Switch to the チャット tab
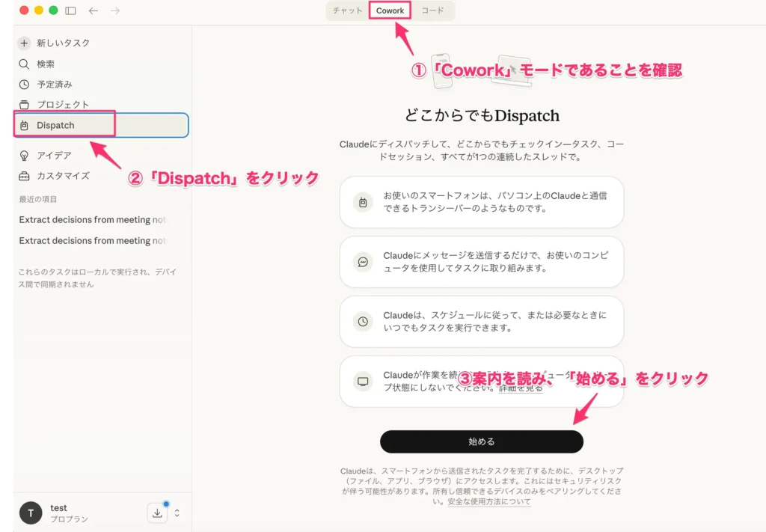The height and width of the screenshot is (532, 766). [x=346, y=11]
